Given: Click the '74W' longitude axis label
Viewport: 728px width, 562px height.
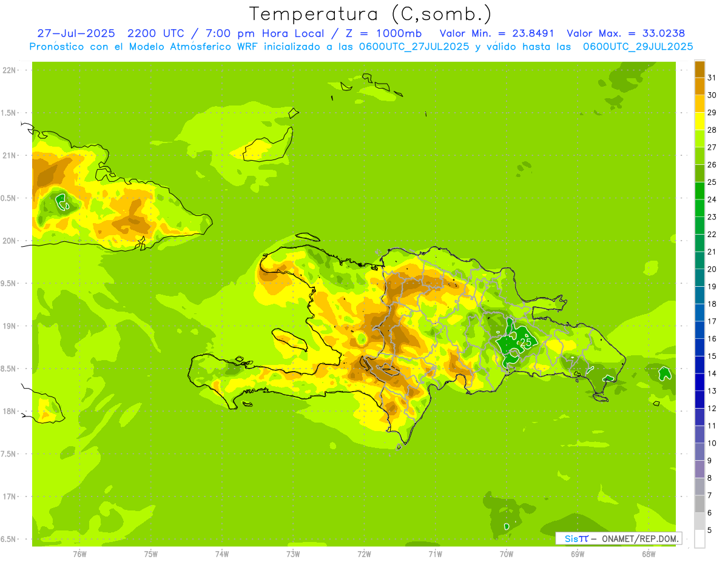Looking at the screenshot, I should click(222, 554).
